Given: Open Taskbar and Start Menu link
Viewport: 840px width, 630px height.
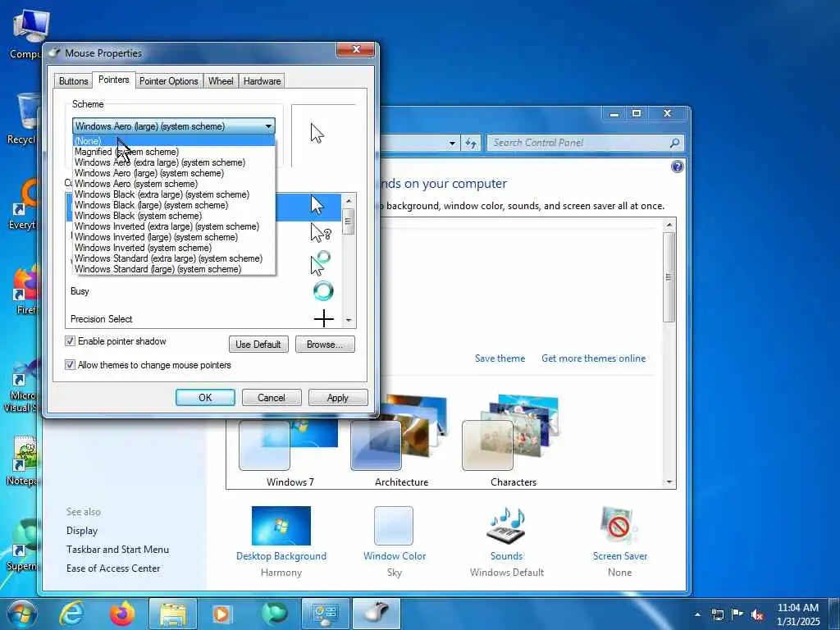Looking at the screenshot, I should (117, 550).
